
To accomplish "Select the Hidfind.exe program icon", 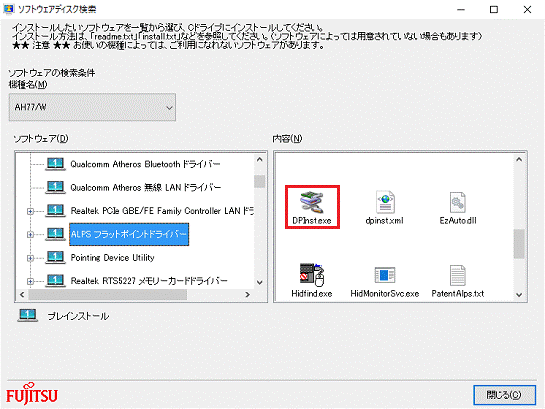I will (x=312, y=275).
